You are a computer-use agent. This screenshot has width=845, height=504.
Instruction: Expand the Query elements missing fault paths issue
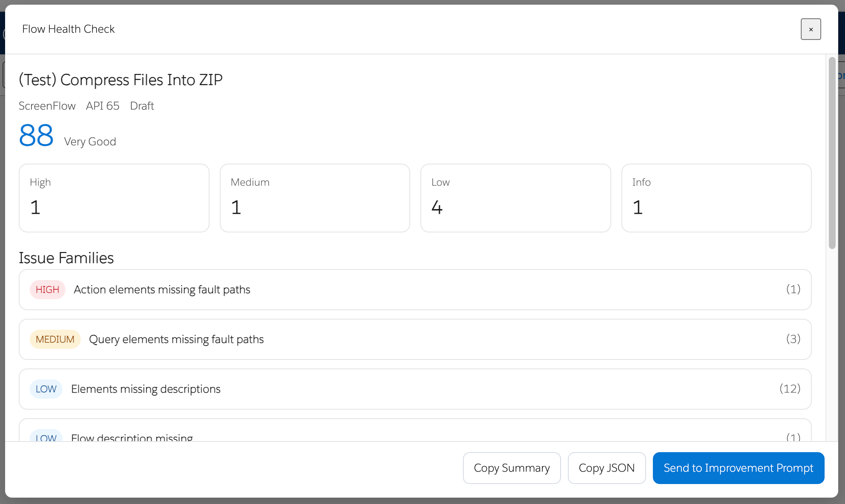[414, 339]
